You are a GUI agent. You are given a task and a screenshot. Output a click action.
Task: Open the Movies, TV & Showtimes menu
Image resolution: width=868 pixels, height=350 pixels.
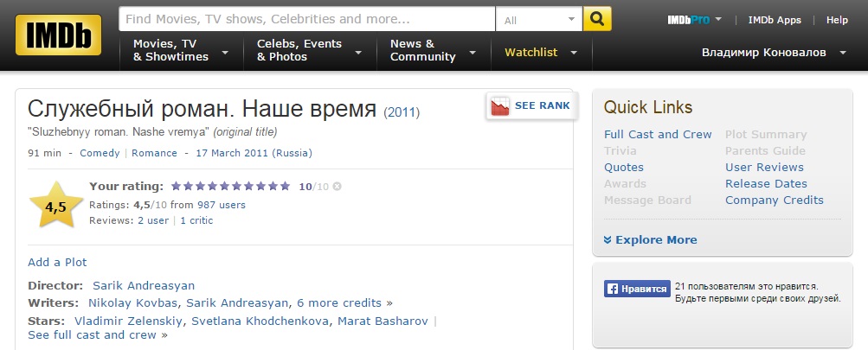point(181,50)
